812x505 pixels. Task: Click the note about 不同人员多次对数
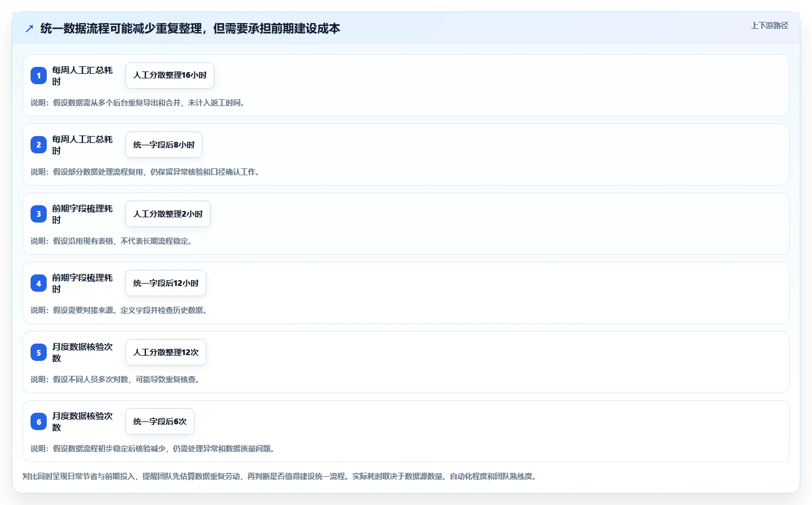click(x=116, y=379)
